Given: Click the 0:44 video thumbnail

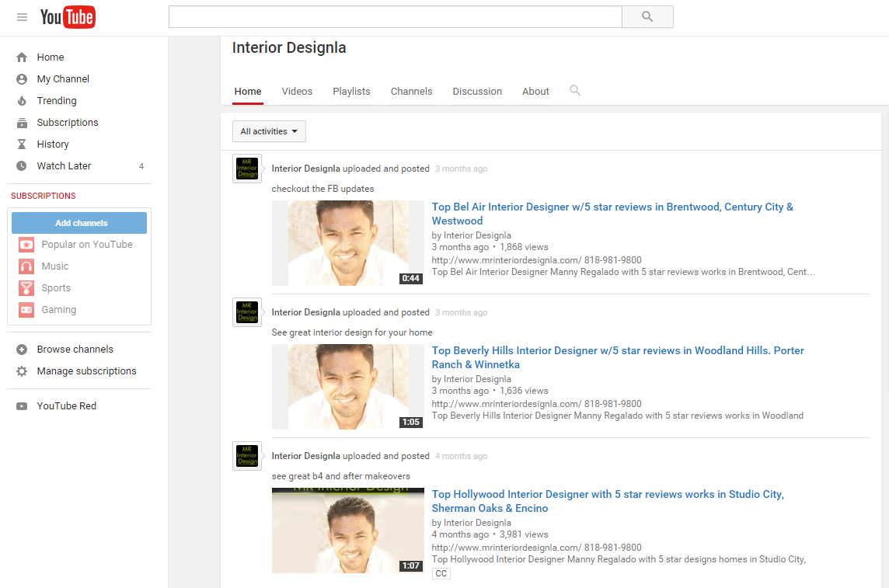Looking at the screenshot, I should (x=347, y=243).
